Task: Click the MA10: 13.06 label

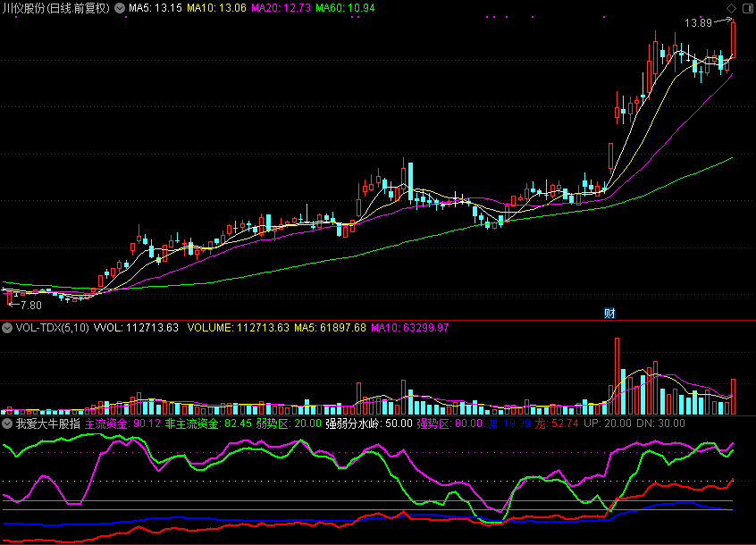Action: (216, 8)
